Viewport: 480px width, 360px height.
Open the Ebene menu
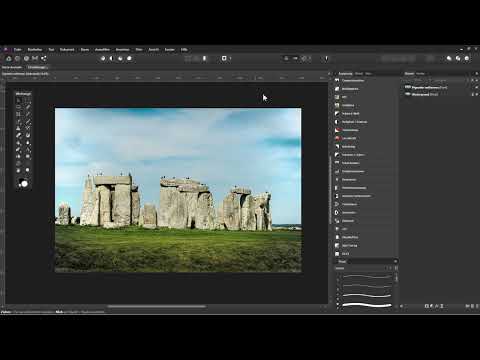coord(85,49)
